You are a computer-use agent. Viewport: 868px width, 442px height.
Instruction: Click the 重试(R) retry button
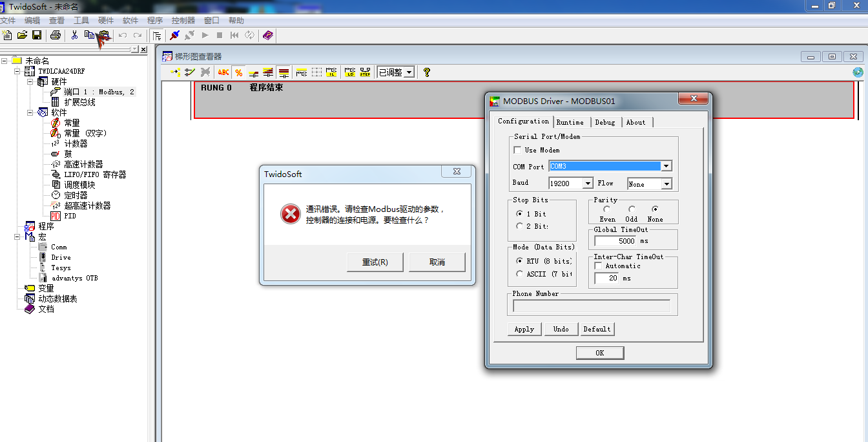(375, 262)
